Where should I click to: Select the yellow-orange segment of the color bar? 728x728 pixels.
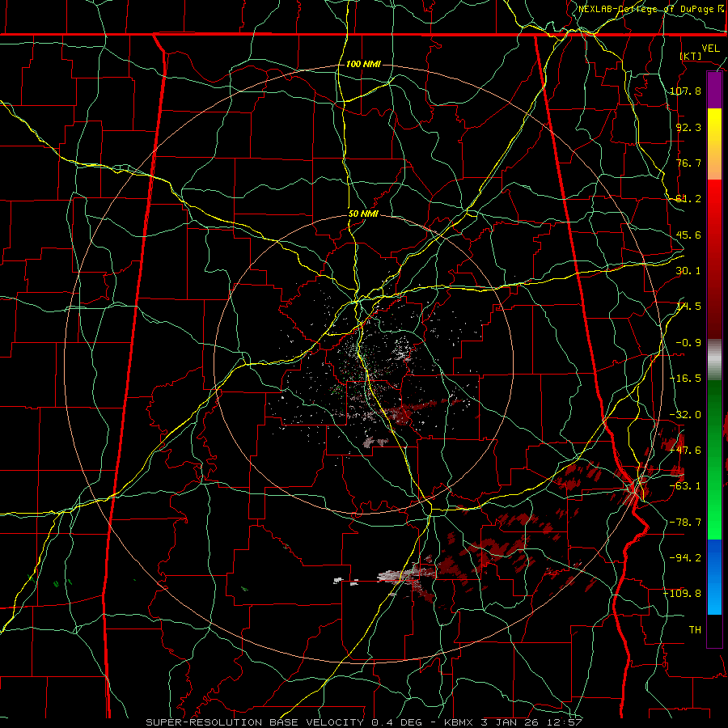714,144
